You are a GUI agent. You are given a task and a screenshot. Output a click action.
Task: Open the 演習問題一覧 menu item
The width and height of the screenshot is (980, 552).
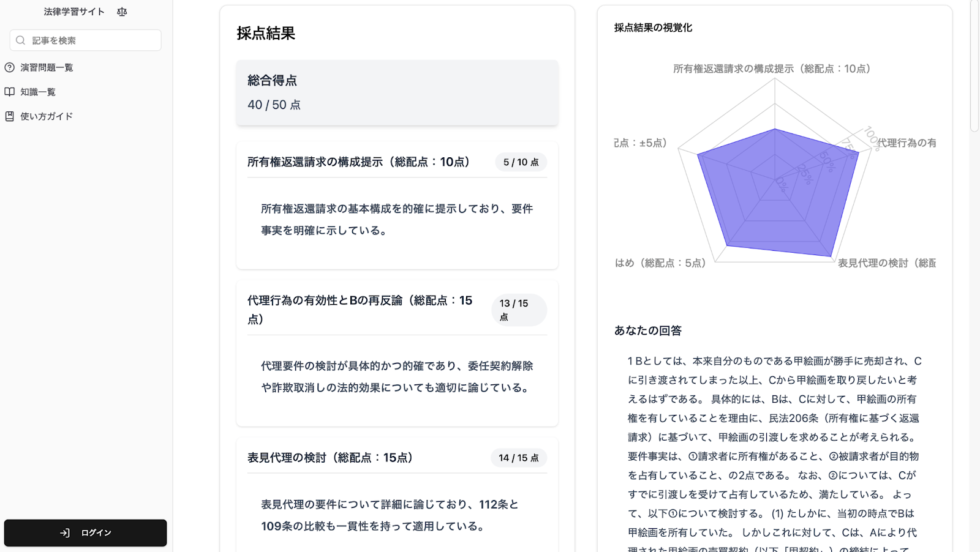(47, 67)
